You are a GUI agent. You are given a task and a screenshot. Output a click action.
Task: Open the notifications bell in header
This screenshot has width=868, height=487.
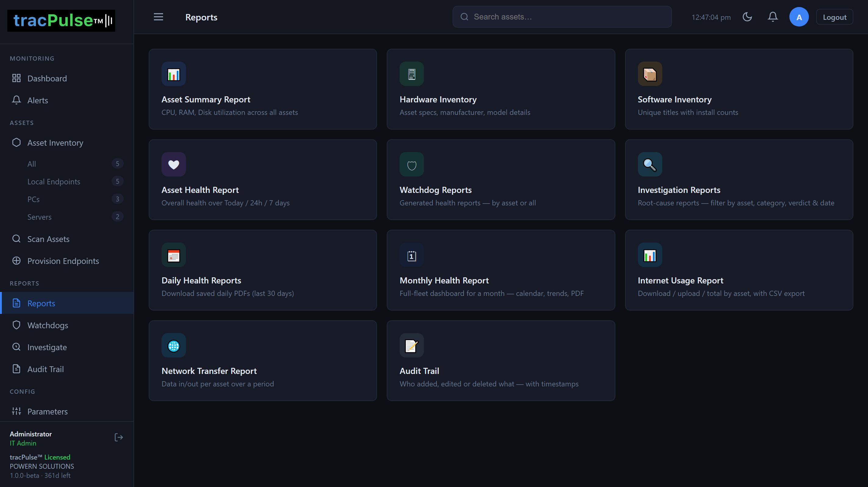(773, 17)
